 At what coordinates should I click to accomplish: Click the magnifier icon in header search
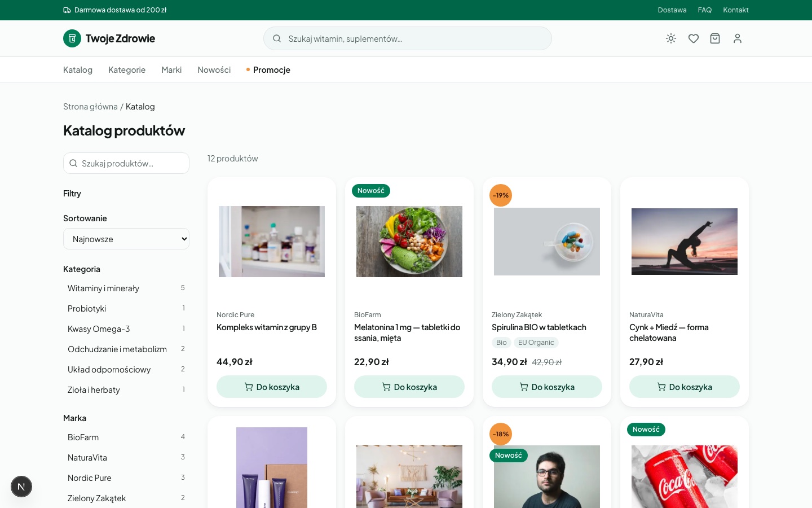(x=277, y=38)
